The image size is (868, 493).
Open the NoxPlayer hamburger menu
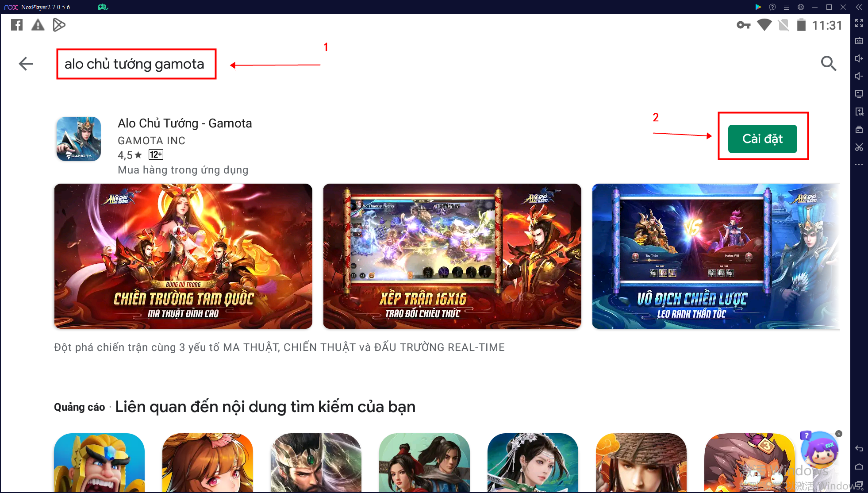click(x=786, y=7)
